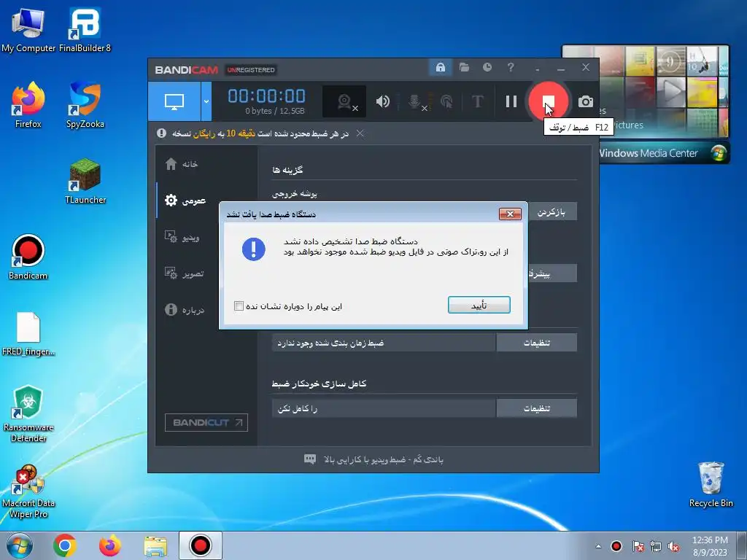This screenshot has width=747, height=560.
Task: Click the text overlay T icon
Action: click(477, 101)
